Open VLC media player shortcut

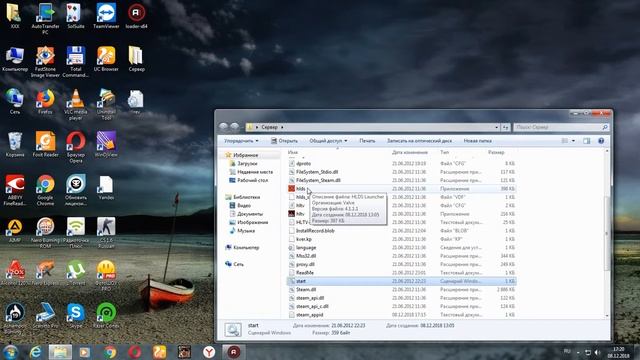click(x=76, y=104)
